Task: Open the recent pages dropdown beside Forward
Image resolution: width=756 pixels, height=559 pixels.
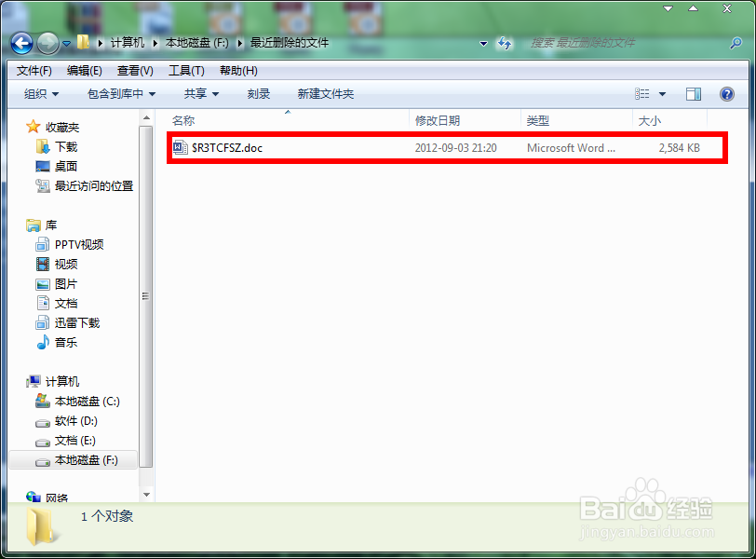Action: 66,44
